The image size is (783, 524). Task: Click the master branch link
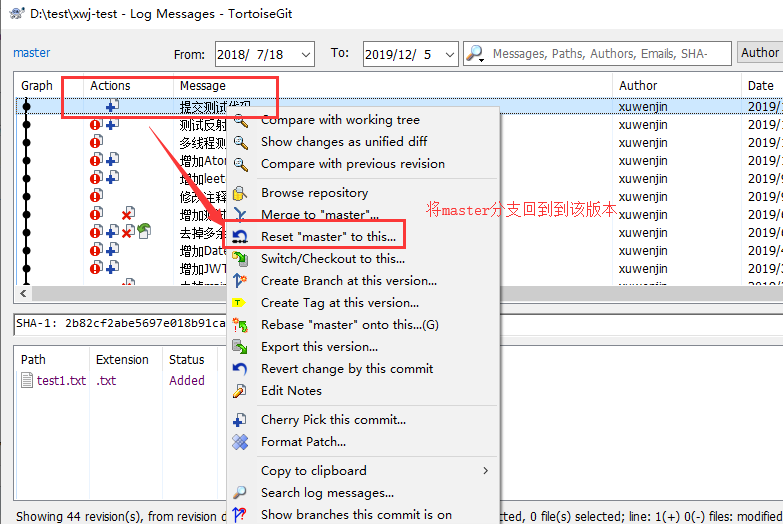coord(31,52)
